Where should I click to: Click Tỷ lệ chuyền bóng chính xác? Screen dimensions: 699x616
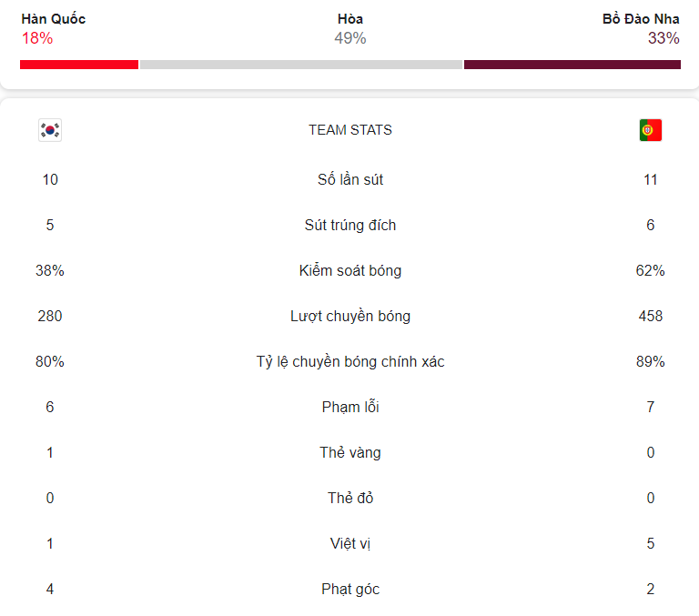tap(350, 361)
